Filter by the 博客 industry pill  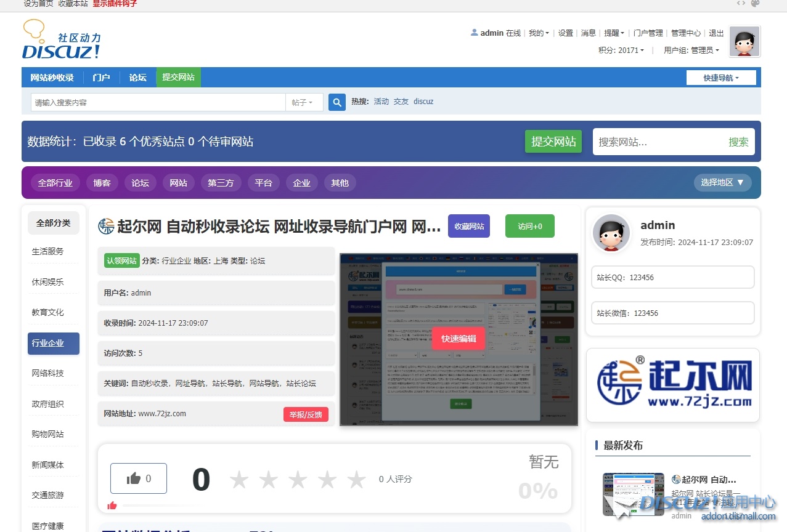click(102, 183)
